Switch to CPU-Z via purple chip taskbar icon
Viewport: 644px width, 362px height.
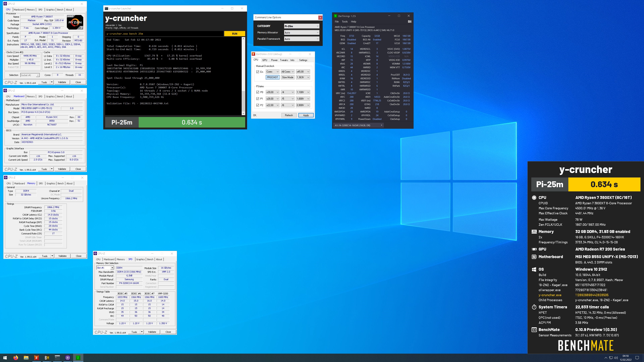(x=67, y=358)
